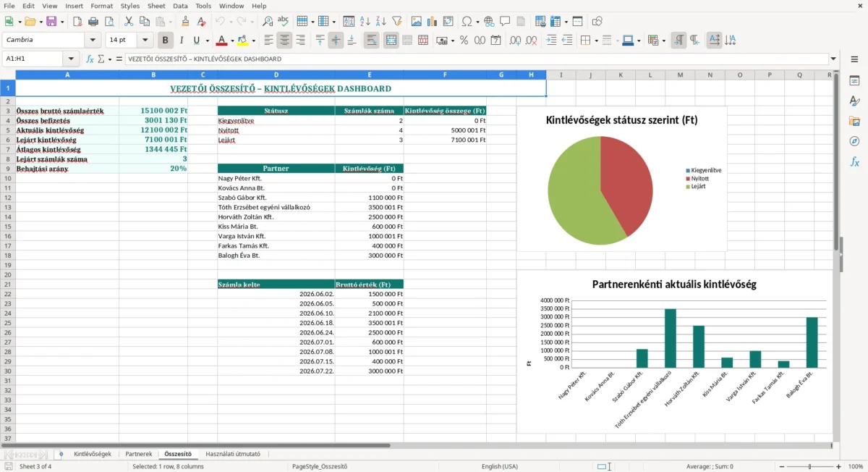
Task: Expand the Name Box dropdown arrow
Action: [71, 59]
